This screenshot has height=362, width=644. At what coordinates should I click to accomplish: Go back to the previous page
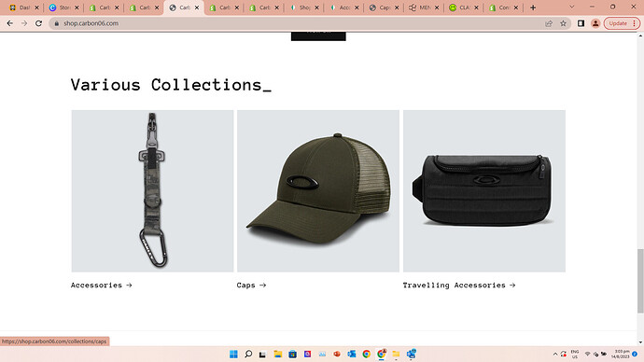tap(10, 23)
